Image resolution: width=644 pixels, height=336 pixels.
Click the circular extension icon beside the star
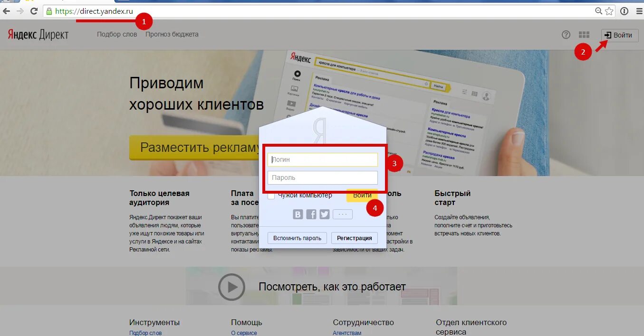tap(624, 11)
